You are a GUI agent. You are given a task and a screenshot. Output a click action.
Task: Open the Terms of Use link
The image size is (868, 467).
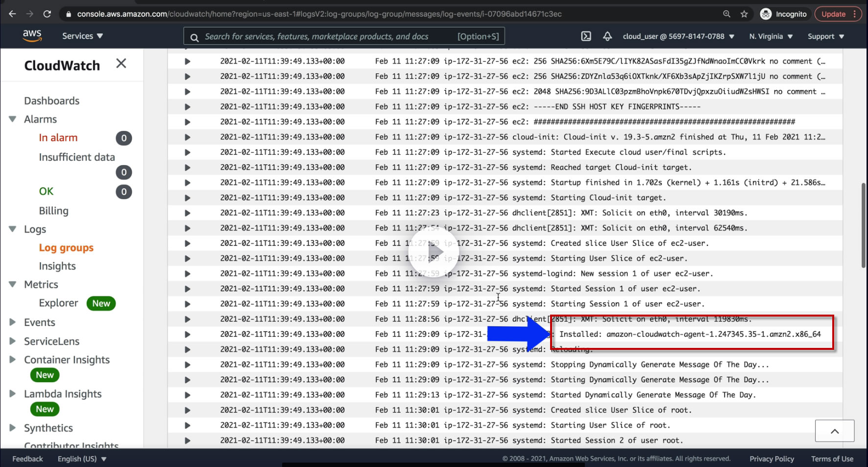pyautogui.click(x=832, y=459)
